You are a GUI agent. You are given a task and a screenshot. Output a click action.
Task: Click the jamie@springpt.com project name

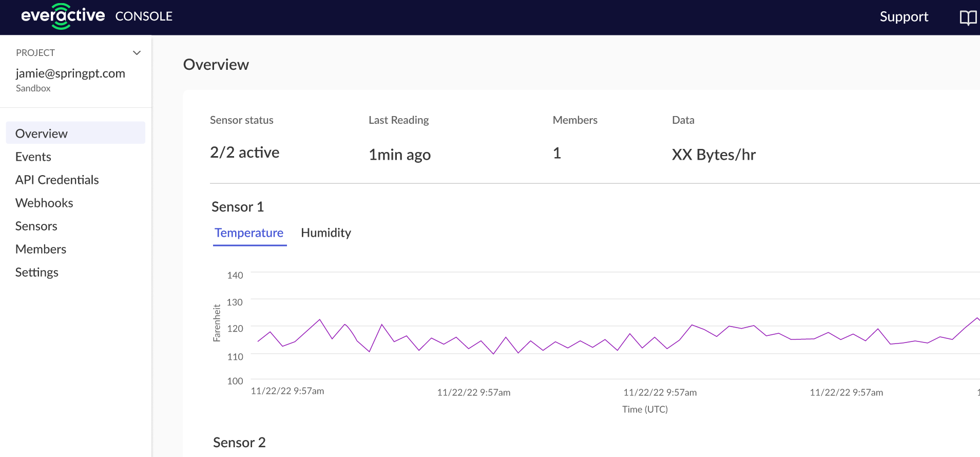(x=70, y=73)
